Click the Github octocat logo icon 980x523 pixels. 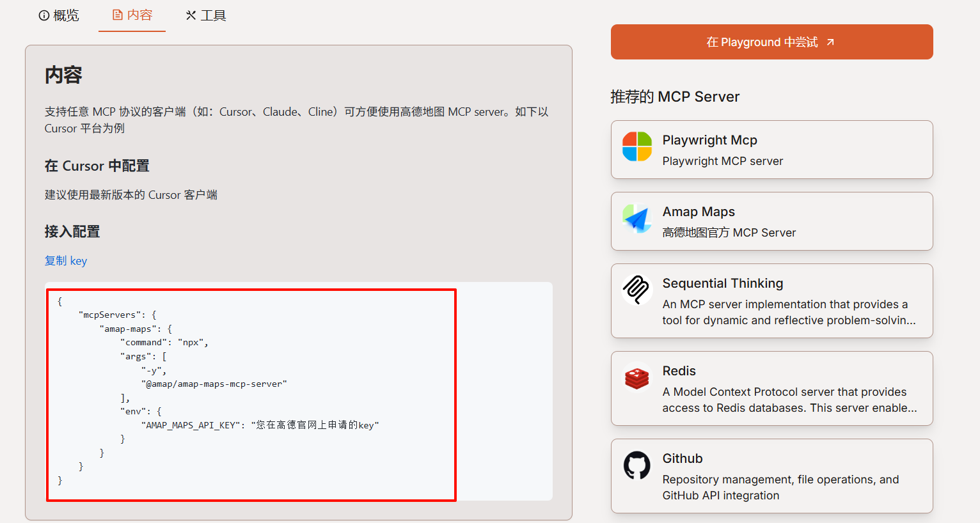coord(637,465)
